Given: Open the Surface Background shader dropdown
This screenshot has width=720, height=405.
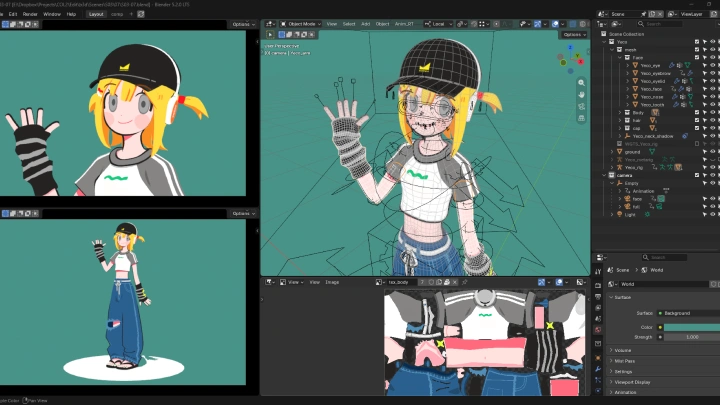Looking at the screenshot, I should click(689, 313).
